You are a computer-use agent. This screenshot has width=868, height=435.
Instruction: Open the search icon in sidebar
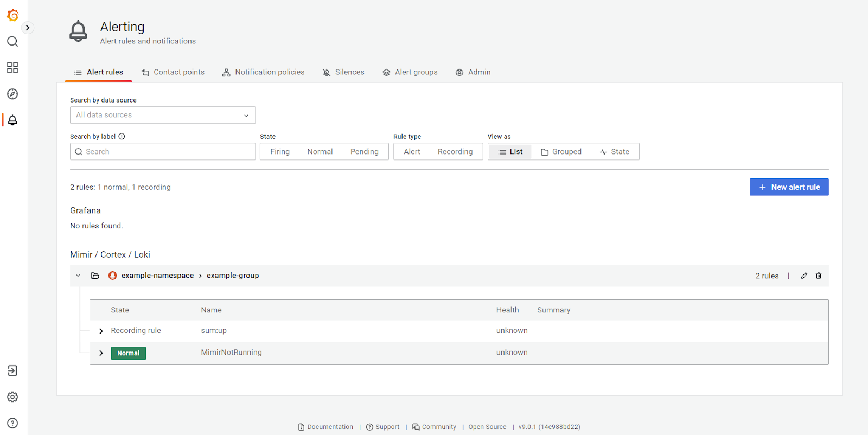pyautogui.click(x=12, y=42)
